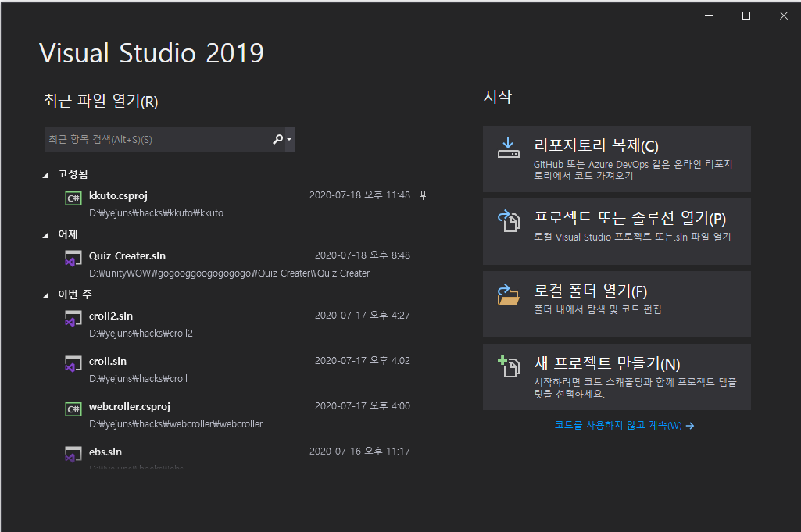The image size is (801, 532).
Task: Maximize the Visual Studio 2019 window
Action: (746, 16)
